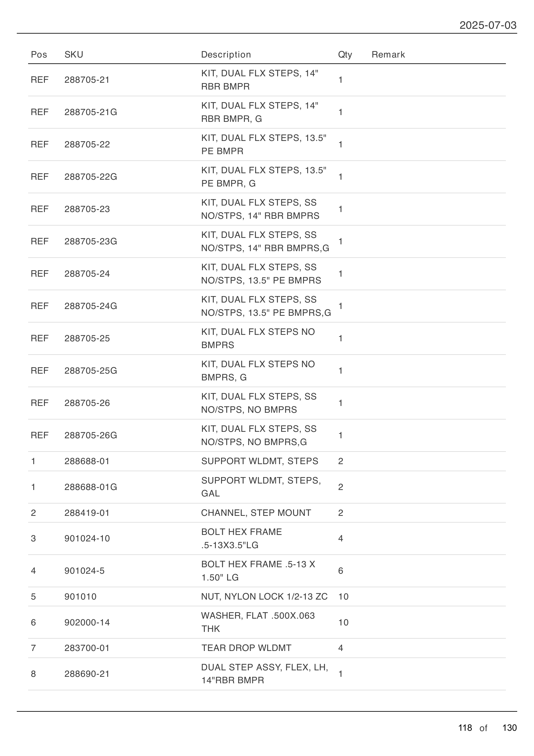Click the TEAR DROP WLDMT description
The height and width of the screenshot is (756, 534).
click(246, 648)
